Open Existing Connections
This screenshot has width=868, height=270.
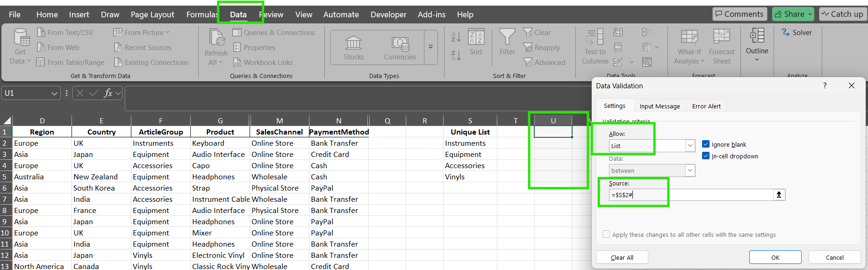151,62
